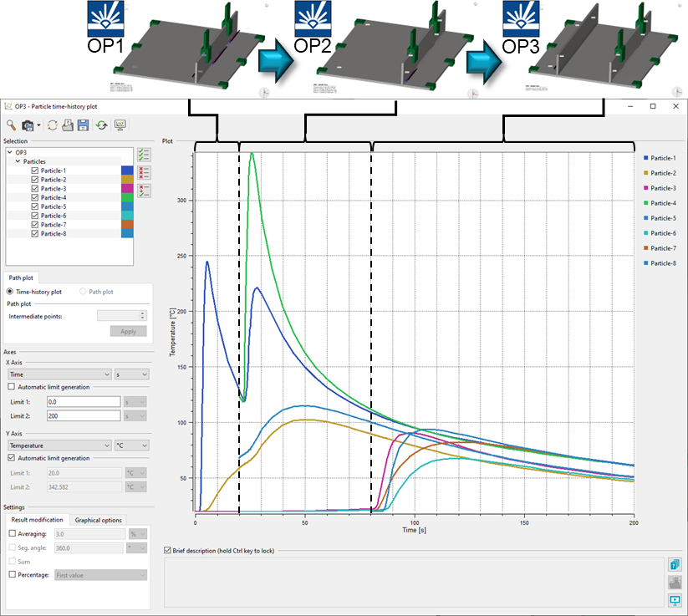Click the Particle-5 tree row label
This screenshot has width=688, height=616.
[54, 206]
